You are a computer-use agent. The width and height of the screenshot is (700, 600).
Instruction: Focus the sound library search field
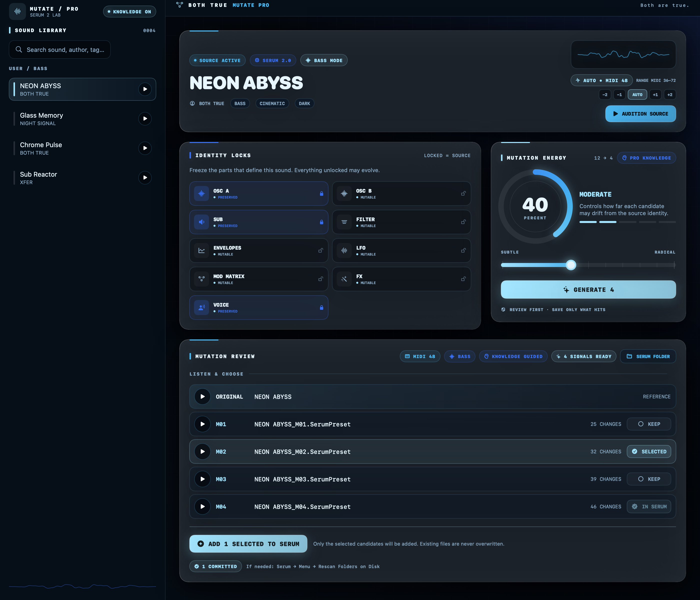point(59,50)
